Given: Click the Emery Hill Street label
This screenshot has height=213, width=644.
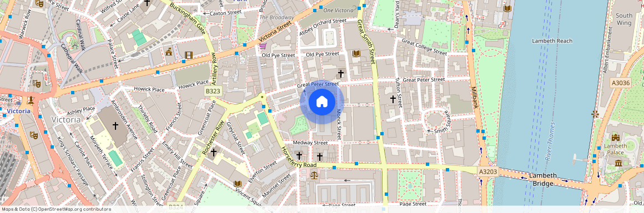Looking at the screenshot, I should [178, 155].
